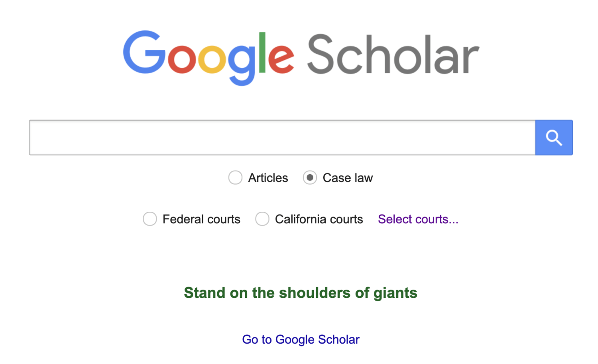Click the magnifying glass search icon

(x=554, y=137)
